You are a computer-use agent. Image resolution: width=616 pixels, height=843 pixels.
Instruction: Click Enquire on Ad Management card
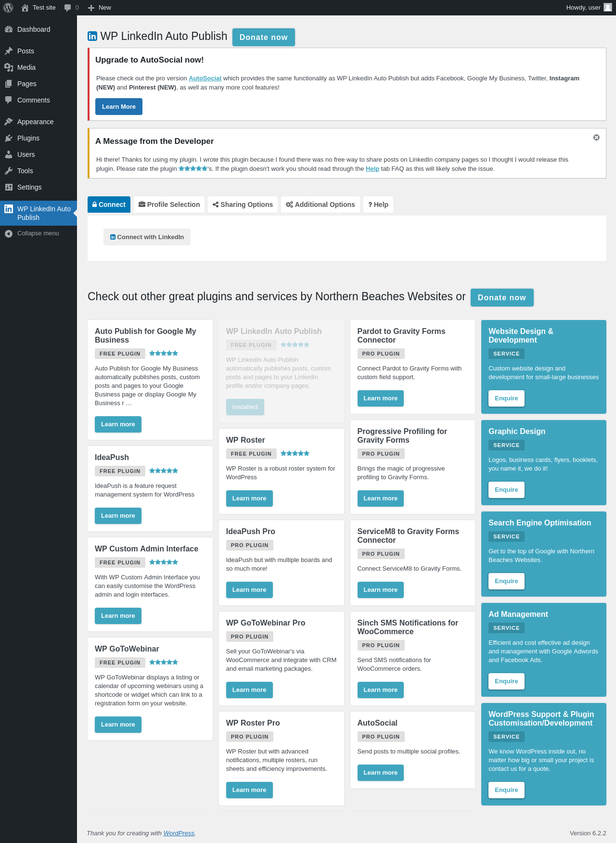[507, 681]
